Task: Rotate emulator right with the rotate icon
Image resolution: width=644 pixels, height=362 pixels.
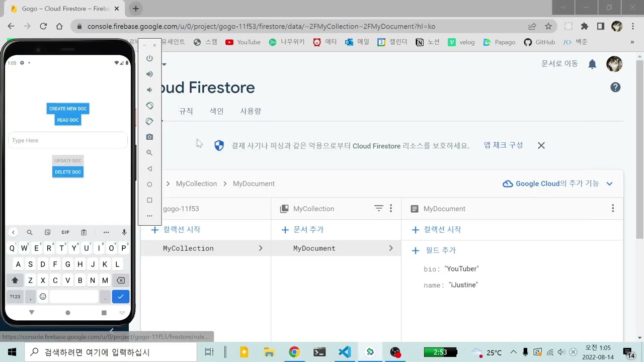Action: (x=149, y=121)
